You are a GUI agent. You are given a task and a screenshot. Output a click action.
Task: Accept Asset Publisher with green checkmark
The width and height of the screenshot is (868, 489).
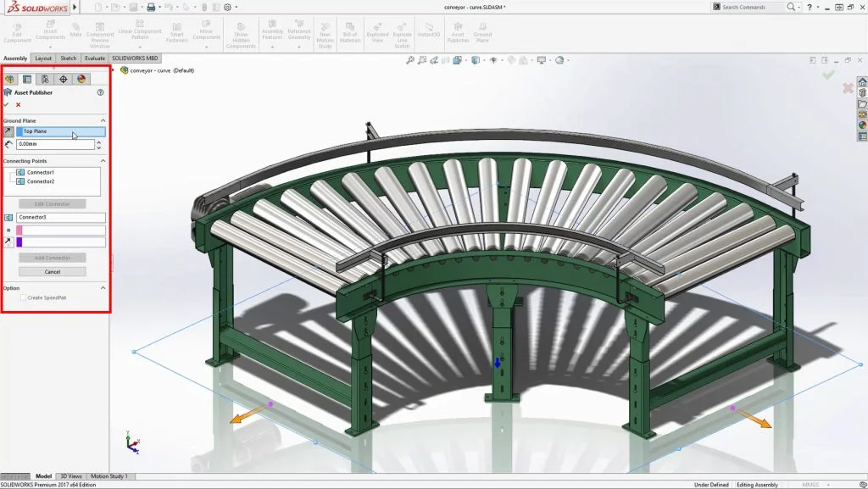pyautogui.click(x=7, y=104)
